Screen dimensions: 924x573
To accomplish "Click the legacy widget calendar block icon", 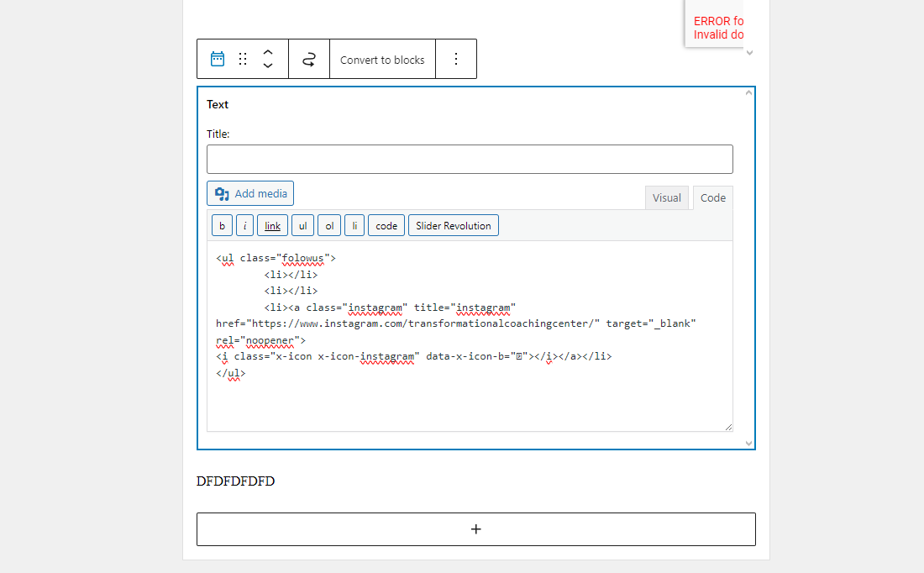I will (x=218, y=59).
